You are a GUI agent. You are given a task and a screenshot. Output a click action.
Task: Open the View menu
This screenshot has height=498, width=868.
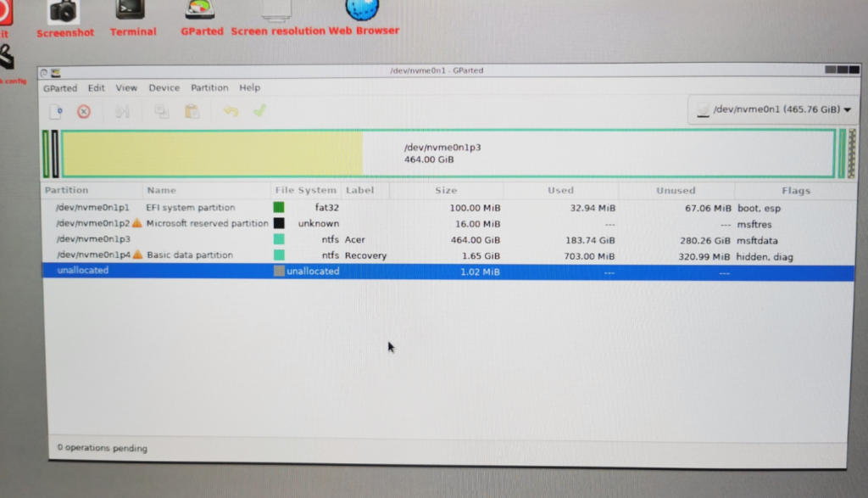126,87
